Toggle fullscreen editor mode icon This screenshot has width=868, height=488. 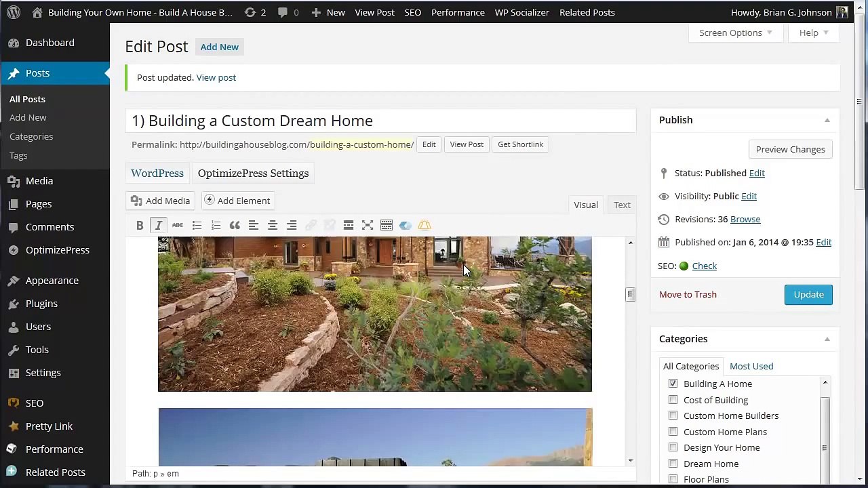point(368,225)
